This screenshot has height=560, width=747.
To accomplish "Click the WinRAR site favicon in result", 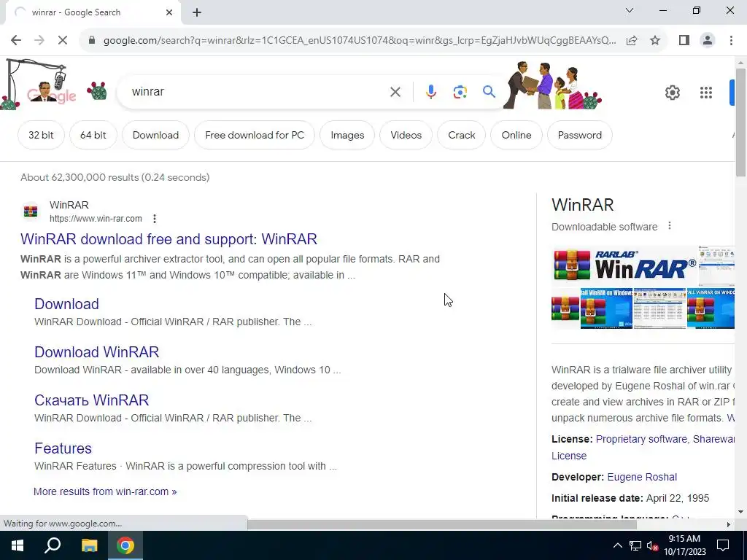I will pos(31,211).
